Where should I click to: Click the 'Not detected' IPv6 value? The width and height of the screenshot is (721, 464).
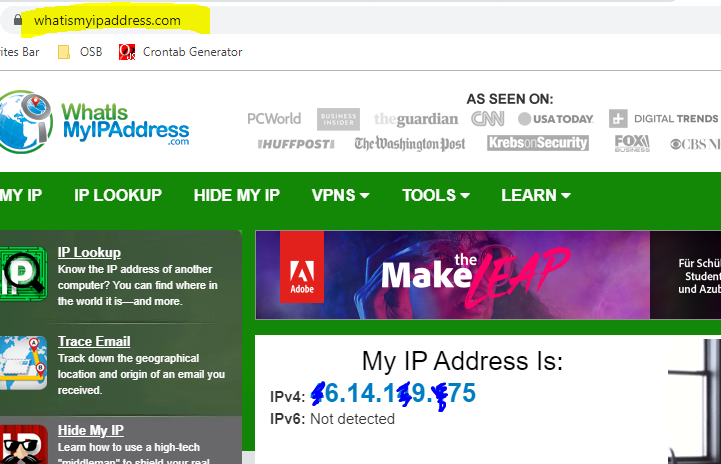pos(352,419)
